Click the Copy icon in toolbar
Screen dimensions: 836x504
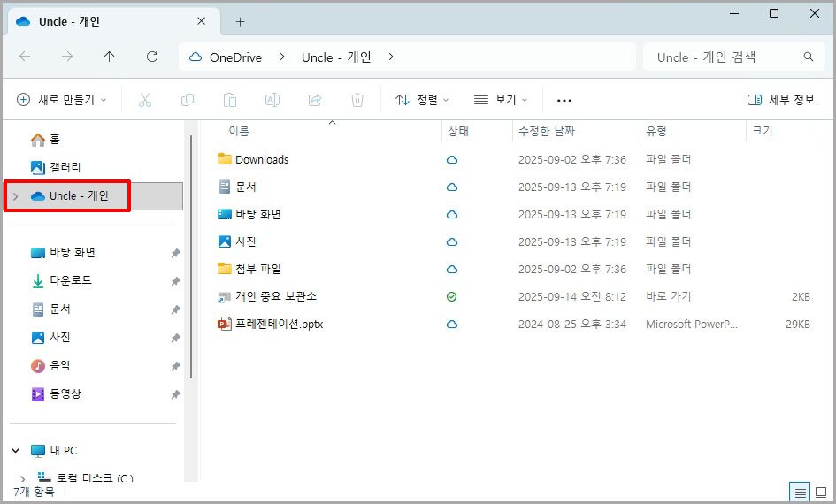coord(188,100)
